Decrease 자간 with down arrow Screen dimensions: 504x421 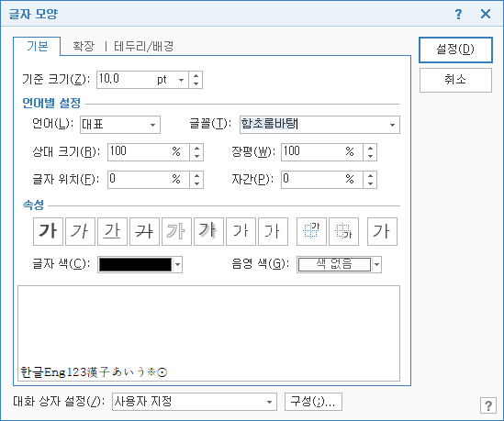tap(370, 183)
